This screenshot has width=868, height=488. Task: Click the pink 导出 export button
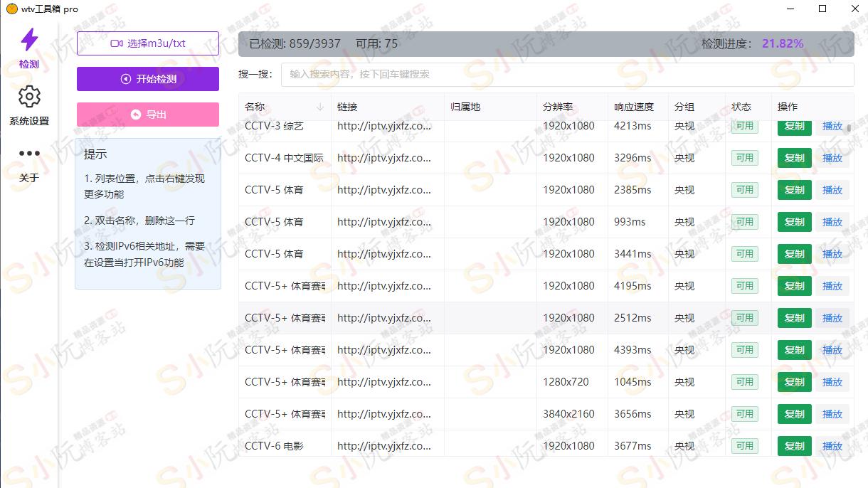(148, 115)
